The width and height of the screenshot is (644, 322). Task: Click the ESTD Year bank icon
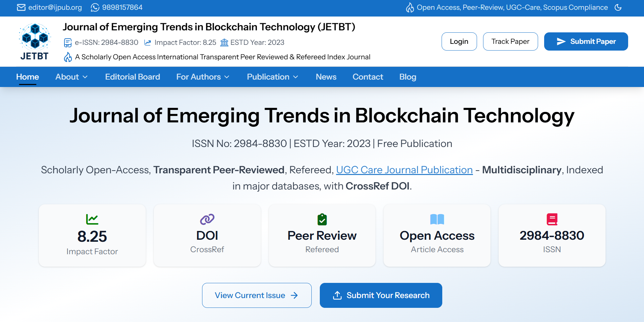pos(224,42)
